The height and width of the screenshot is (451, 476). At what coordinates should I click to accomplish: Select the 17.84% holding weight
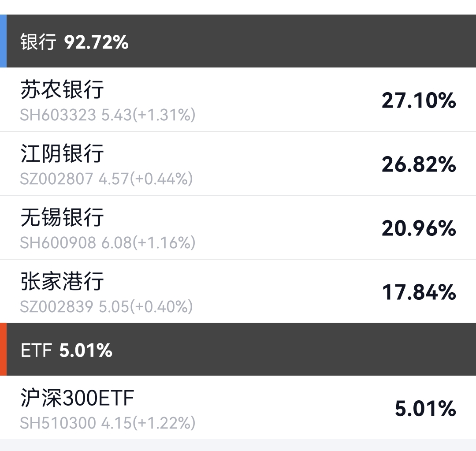[x=418, y=292]
